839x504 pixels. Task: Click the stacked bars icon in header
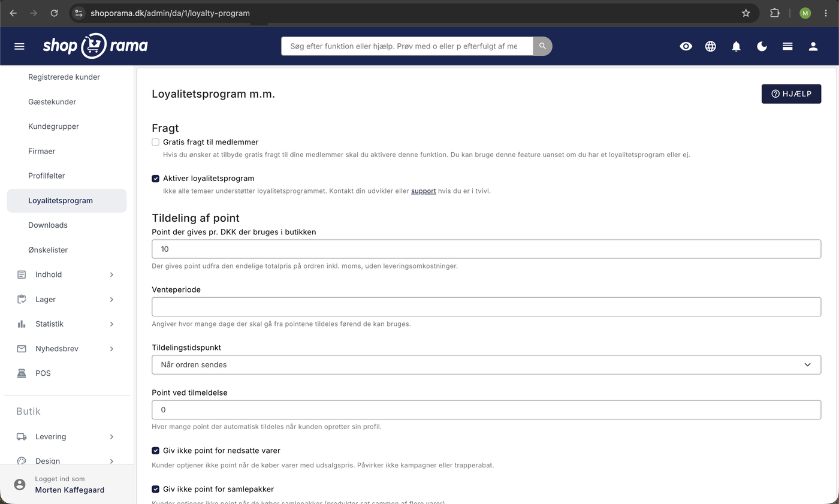pyautogui.click(x=787, y=46)
